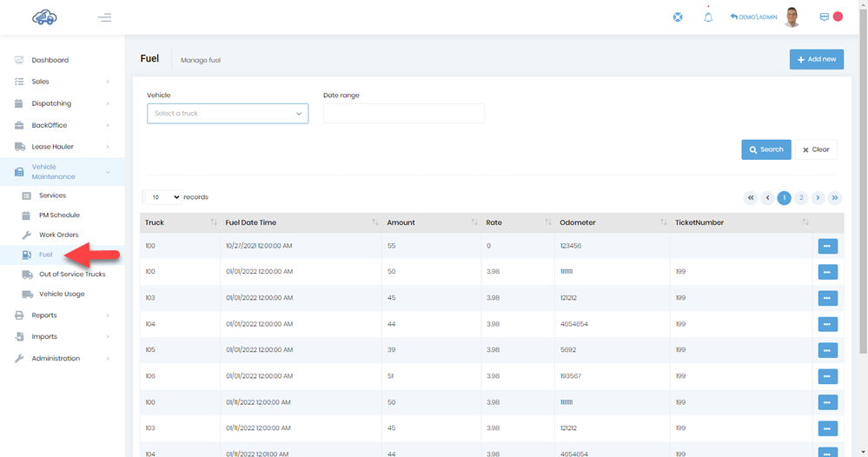
Task: Click the Dispatching calendar icon
Action: (19, 103)
